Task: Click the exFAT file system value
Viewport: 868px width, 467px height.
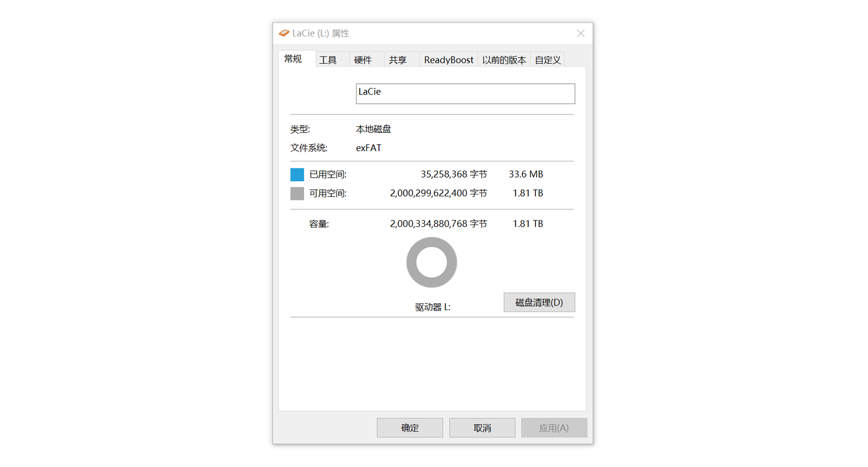Action: (x=369, y=148)
